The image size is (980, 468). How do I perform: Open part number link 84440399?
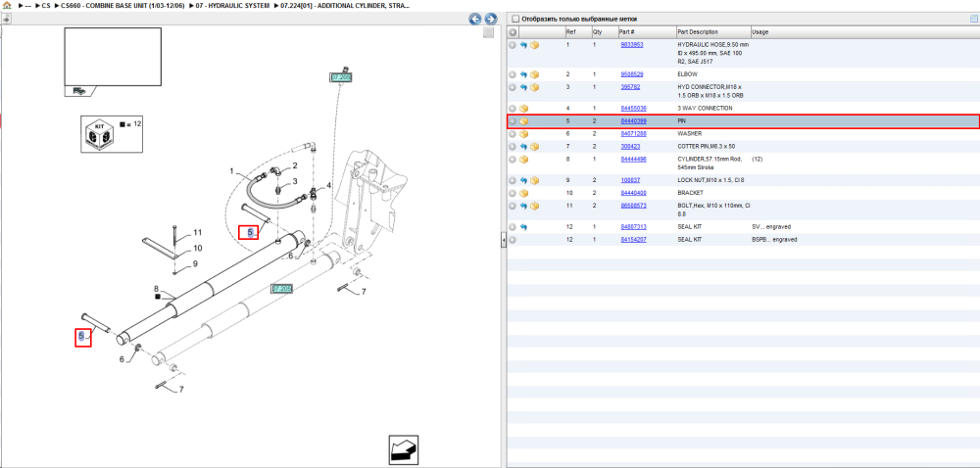[634, 121]
